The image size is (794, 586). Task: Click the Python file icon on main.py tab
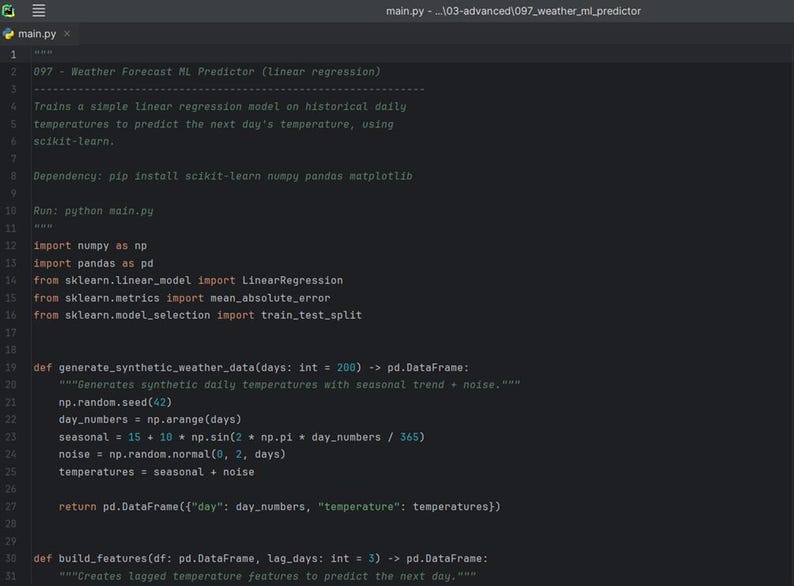[x=9, y=34]
